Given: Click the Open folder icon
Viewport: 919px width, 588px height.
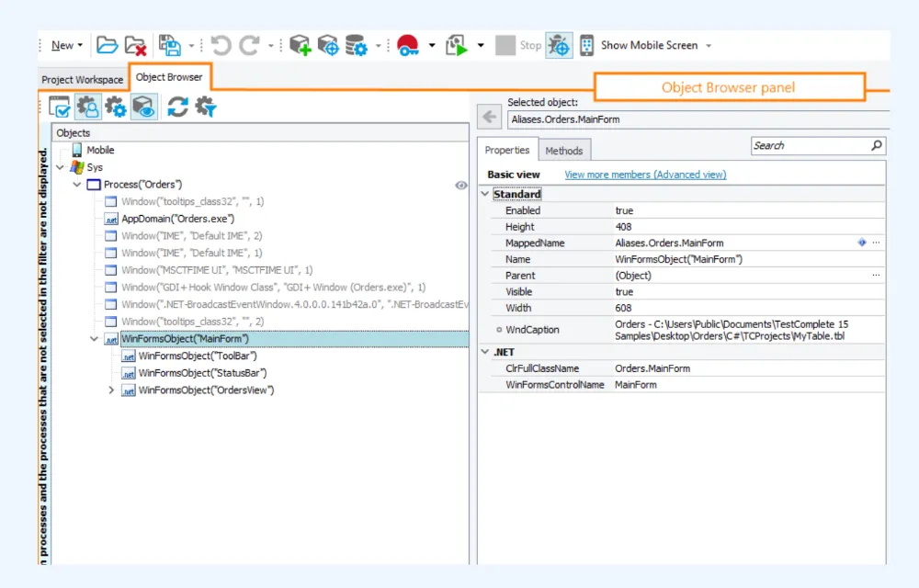Looking at the screenshot, I should [x=107, y=45].
